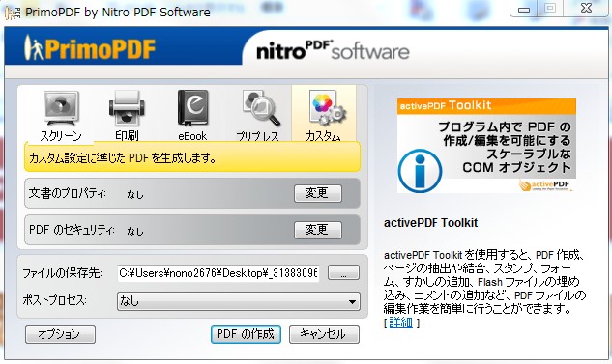The width and height of the screenshot is (612, 364).
Task: Click the 文書のプロパティ label
Action: [x=67, y=194]
